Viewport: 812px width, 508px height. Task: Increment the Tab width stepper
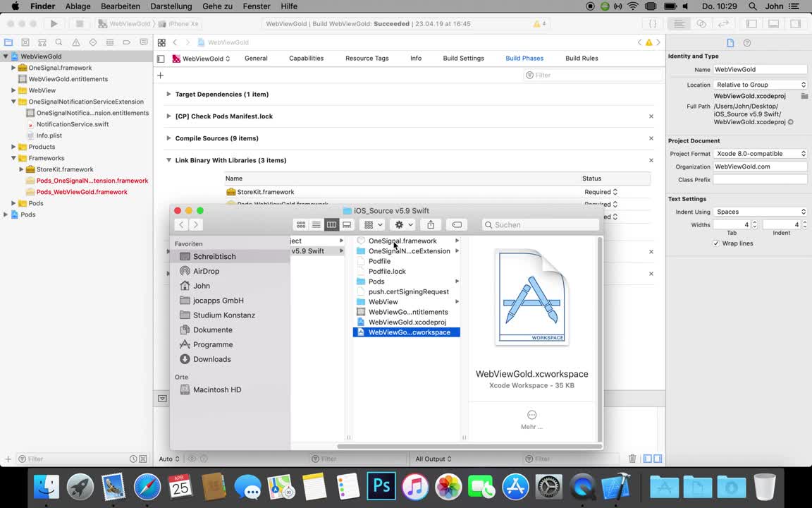(x=754, y=222)
